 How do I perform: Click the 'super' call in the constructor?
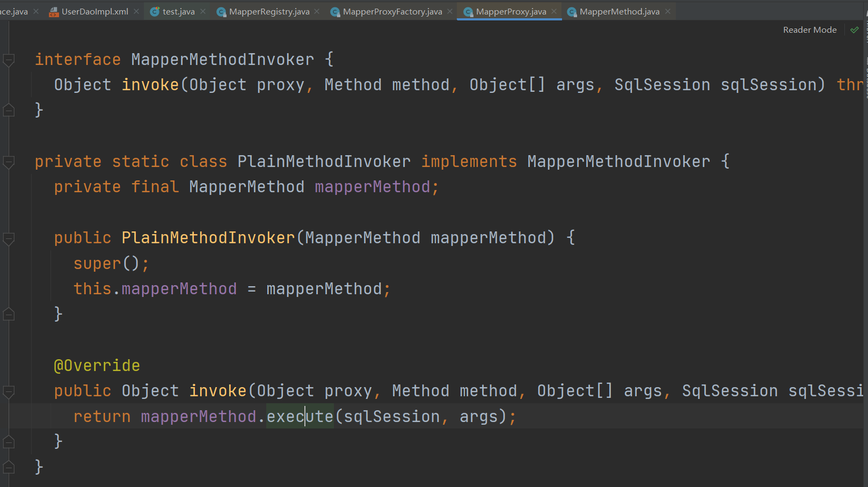[x=97, y=264]
